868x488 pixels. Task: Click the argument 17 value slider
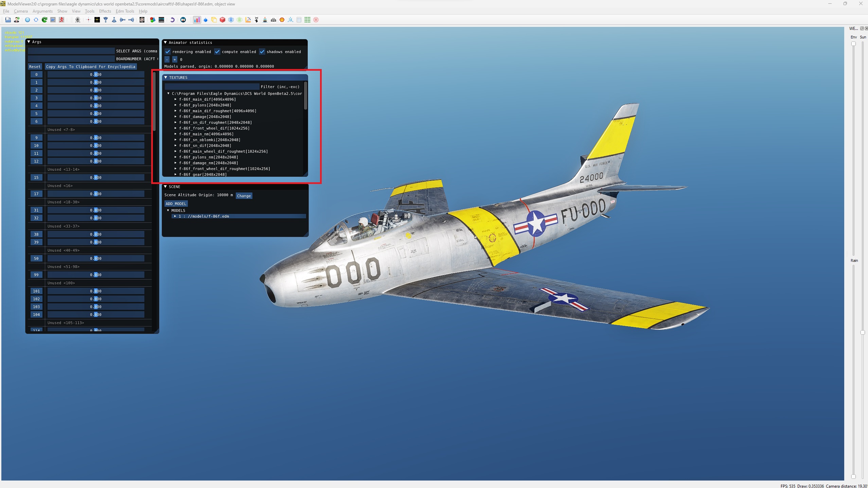96,194
